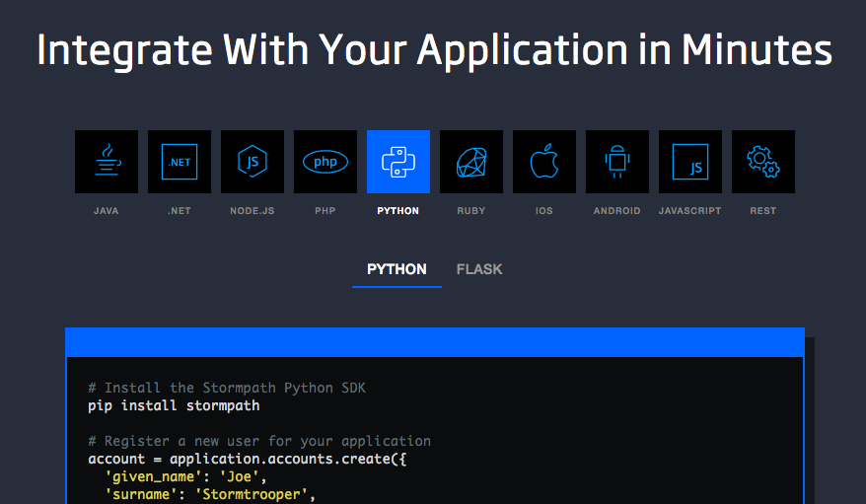Select the underlined Python sub-tab
This screenshot has height=504, width=866.
397,269
